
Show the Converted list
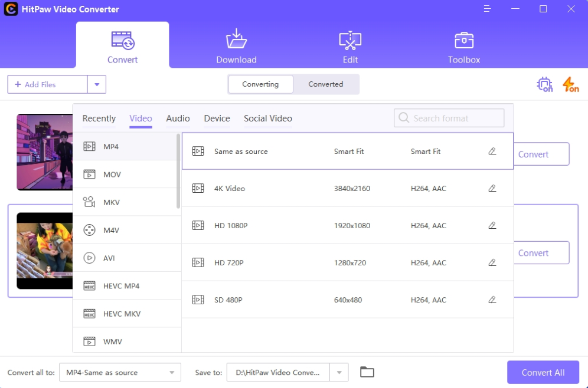(x=325, y=84)
